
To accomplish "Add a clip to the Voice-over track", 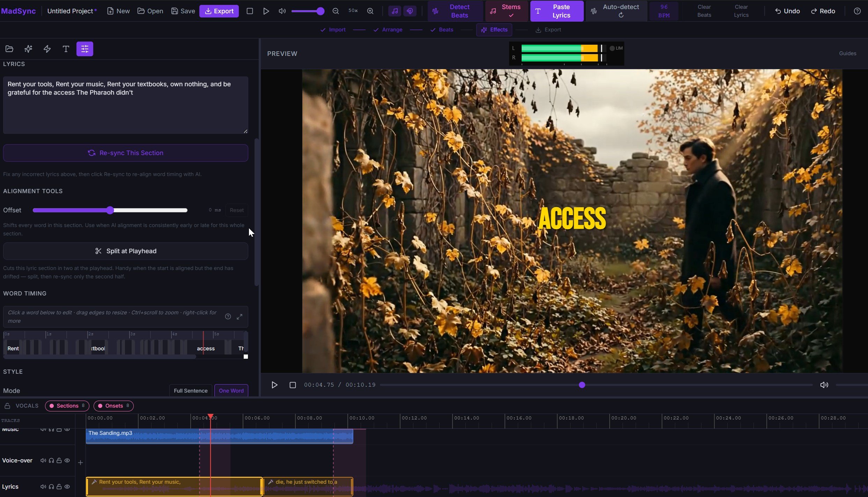I will (80, 463).
